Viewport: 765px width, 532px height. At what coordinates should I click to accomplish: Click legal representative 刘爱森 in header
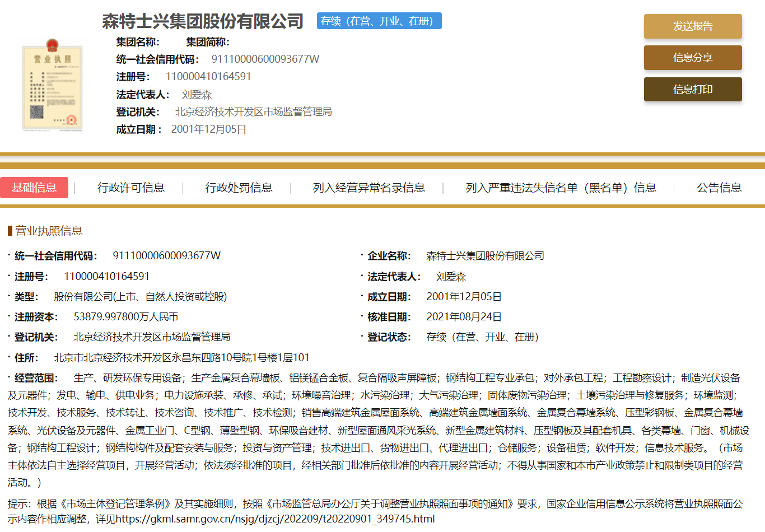click(x=197, y=95)
